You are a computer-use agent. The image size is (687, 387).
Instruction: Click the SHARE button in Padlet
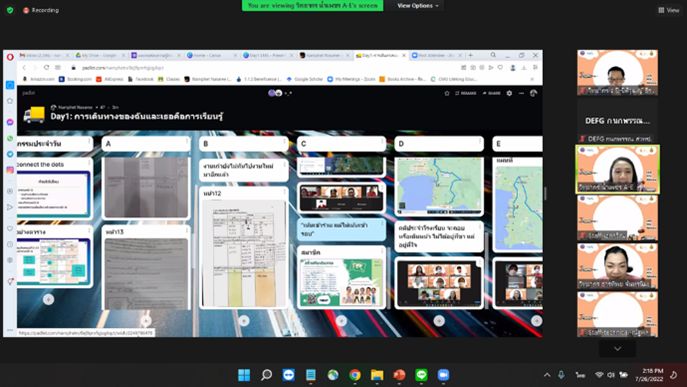(492, 93)
